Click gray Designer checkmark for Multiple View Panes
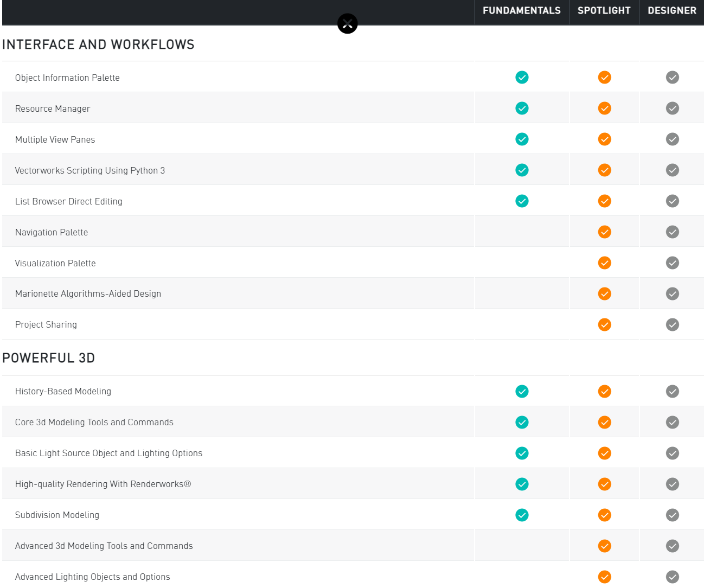Viewport: 704px width, 588px height. tap(672, 139)
